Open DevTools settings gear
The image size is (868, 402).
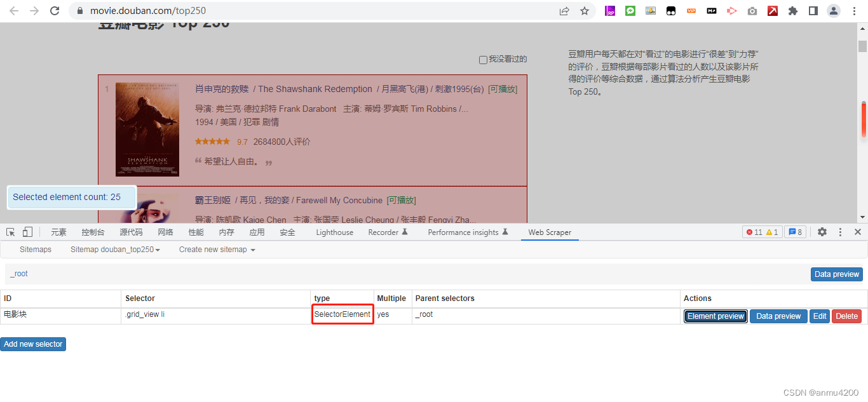[x=822, y=232]
